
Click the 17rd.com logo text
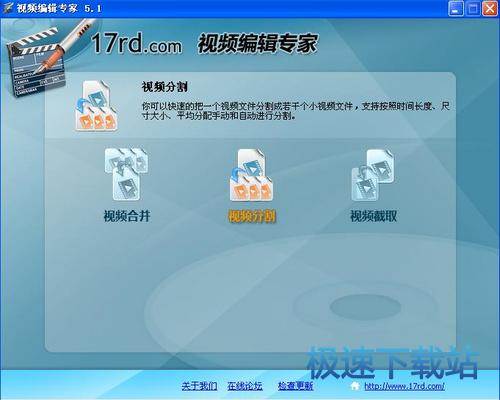pyautogui.click(x=137, y=44)
